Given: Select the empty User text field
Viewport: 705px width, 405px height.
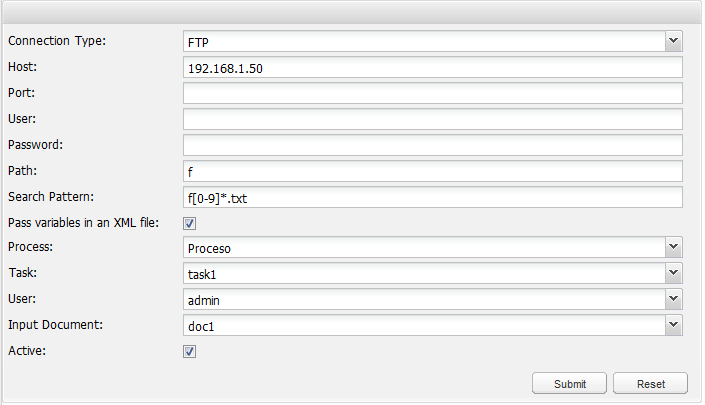Looking at the screenshot, I should tap(433, 120).
